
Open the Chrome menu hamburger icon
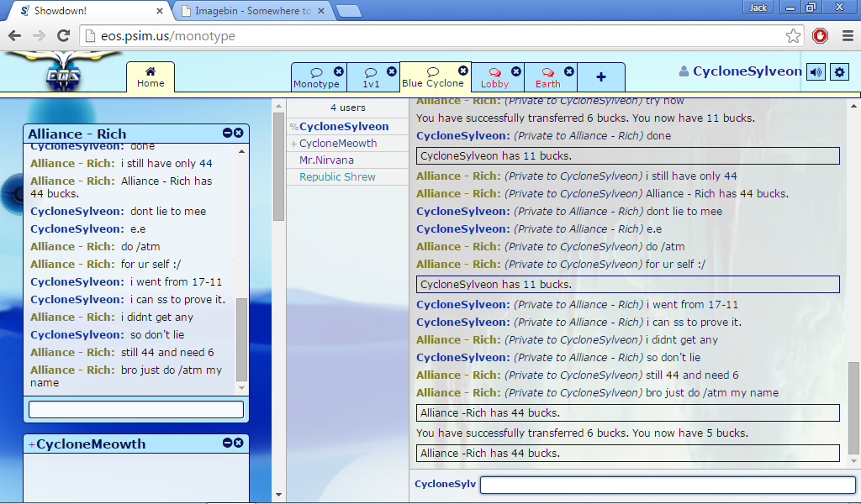click(x=848, y=36)
